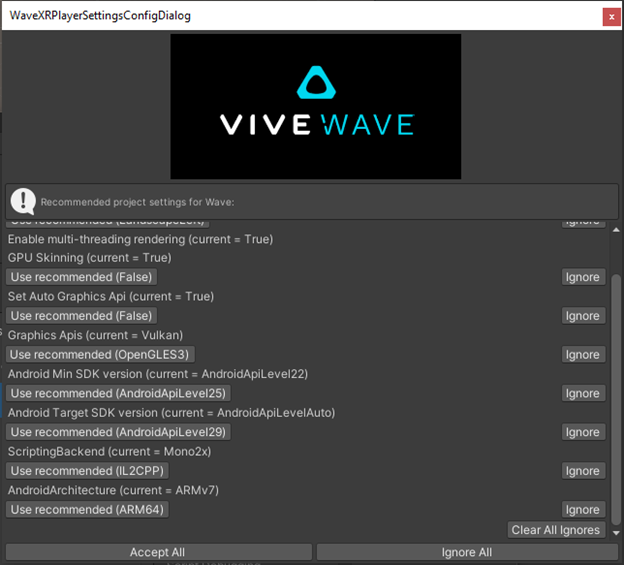Apply recommended False for GPU Skinning
Screen dimensions: 624x565
82,277
